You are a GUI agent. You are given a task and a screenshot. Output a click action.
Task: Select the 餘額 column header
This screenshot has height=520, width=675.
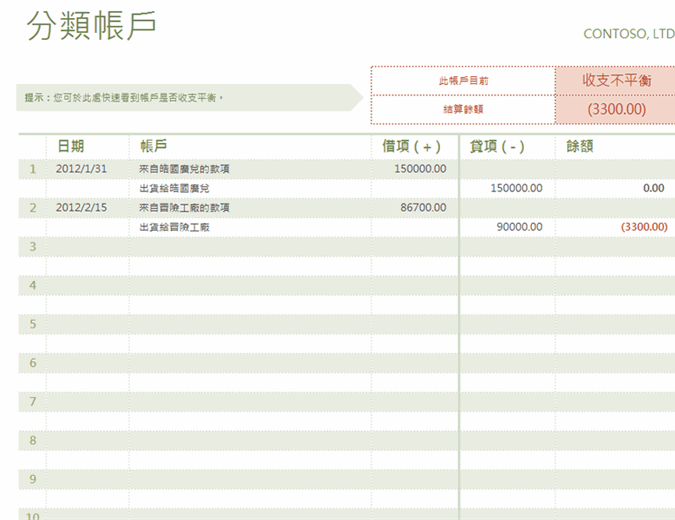pos(580,146)
